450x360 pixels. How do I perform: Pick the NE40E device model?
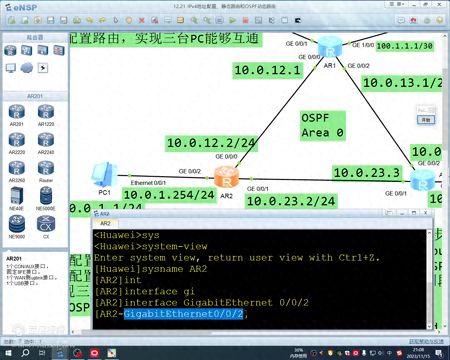point(16,199)
